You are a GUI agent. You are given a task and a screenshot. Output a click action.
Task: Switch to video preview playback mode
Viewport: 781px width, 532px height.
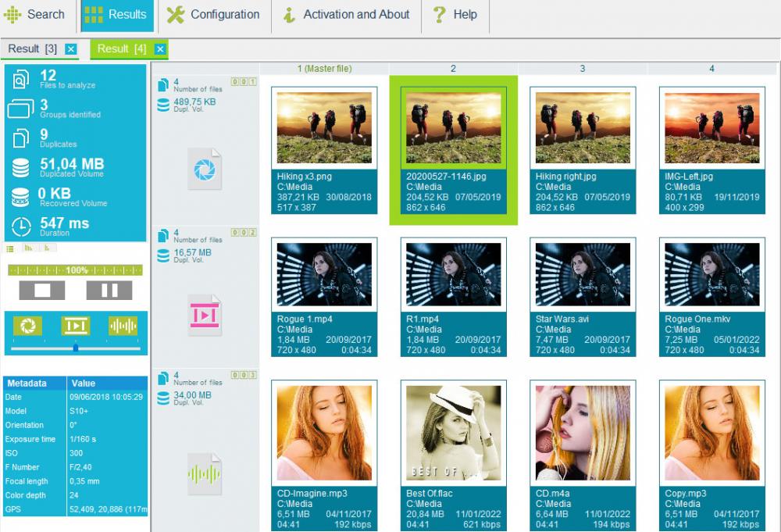[x=75, y=324]
